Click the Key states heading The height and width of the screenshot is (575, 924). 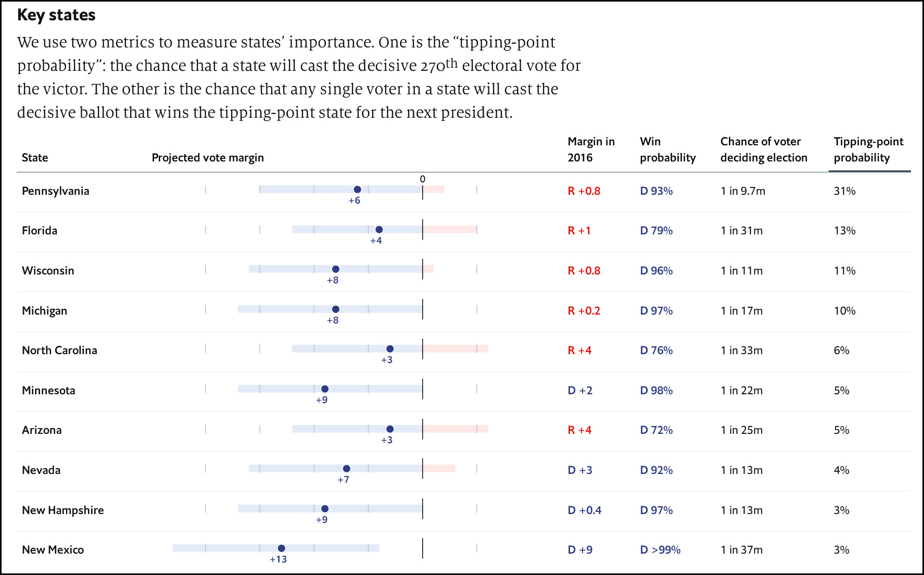56,15
